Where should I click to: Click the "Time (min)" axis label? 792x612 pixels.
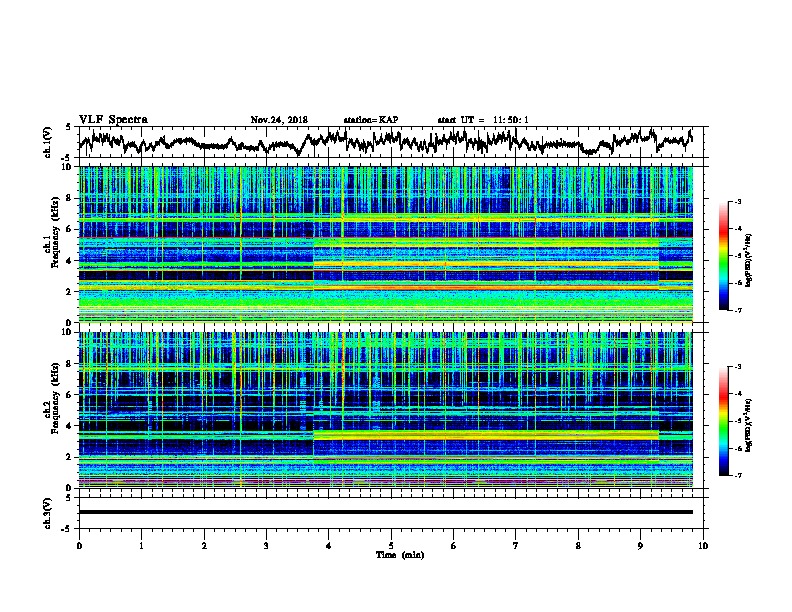[400, 555]
